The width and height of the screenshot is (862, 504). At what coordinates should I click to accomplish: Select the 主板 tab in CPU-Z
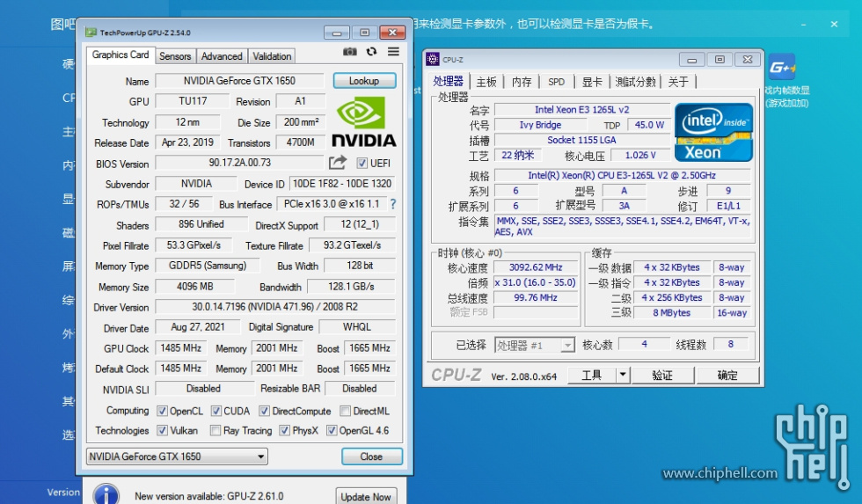coord(486,82)
